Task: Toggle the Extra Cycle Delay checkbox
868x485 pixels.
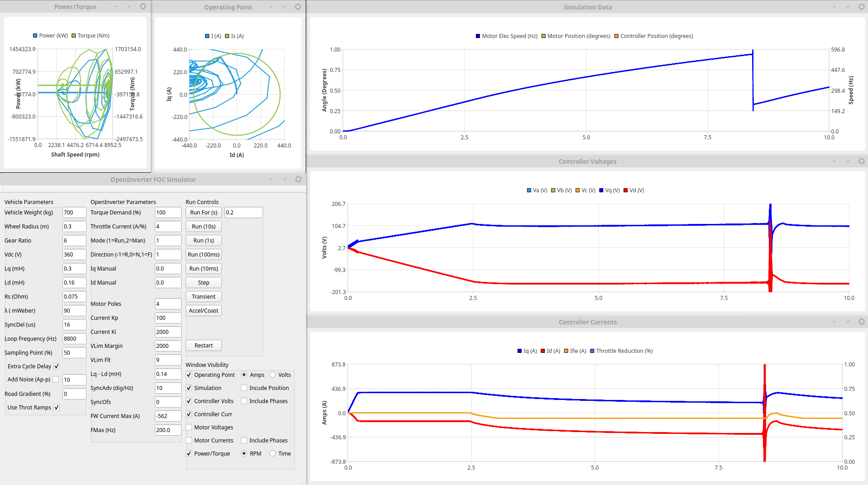Action: coord(57,366)
